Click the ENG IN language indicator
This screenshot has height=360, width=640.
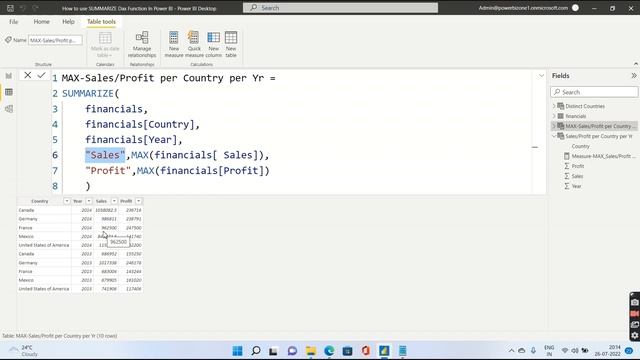549,351
